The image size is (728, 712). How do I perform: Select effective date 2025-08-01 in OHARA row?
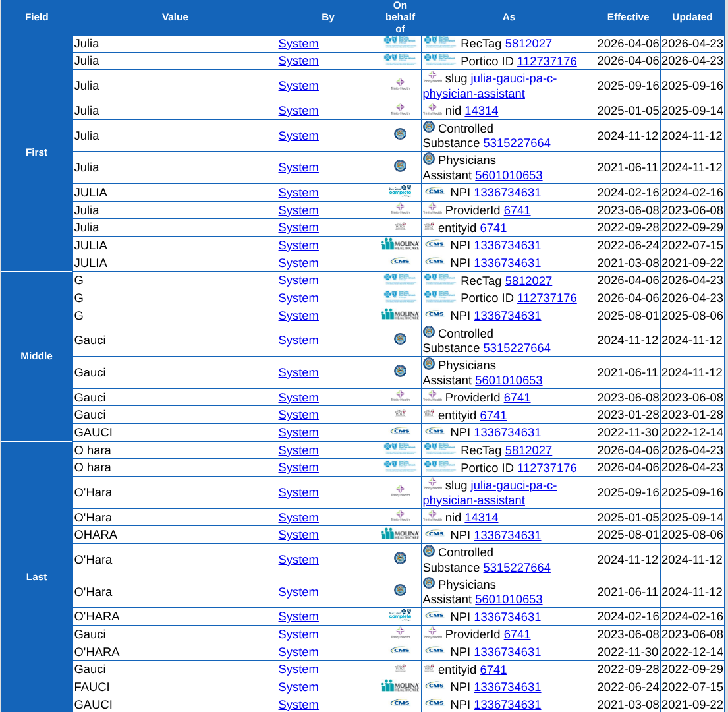click(628, 535)
